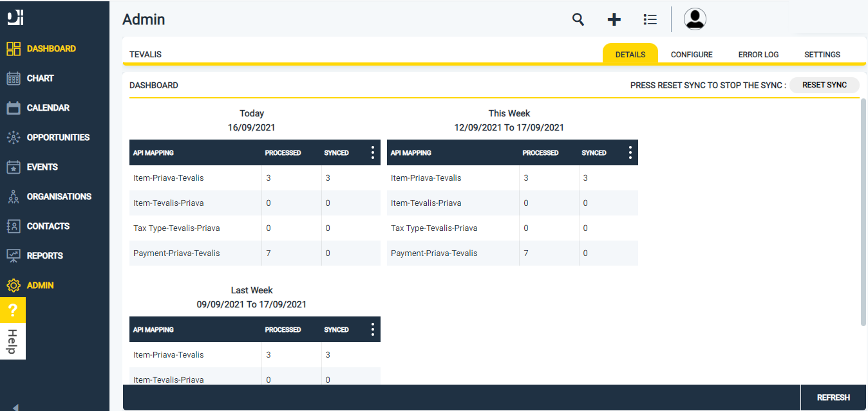Open the list view icon in header
Screen dimensions: 868x411
point(650,19)
